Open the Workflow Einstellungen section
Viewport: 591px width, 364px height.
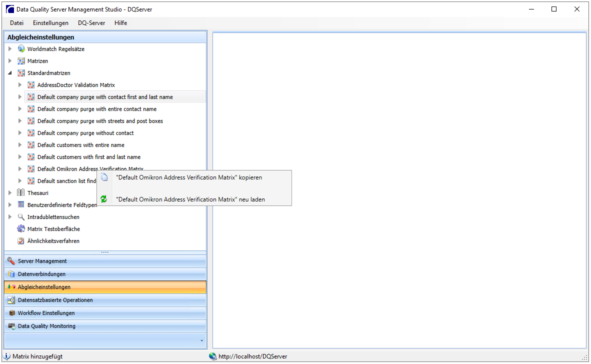click(105, 313)
